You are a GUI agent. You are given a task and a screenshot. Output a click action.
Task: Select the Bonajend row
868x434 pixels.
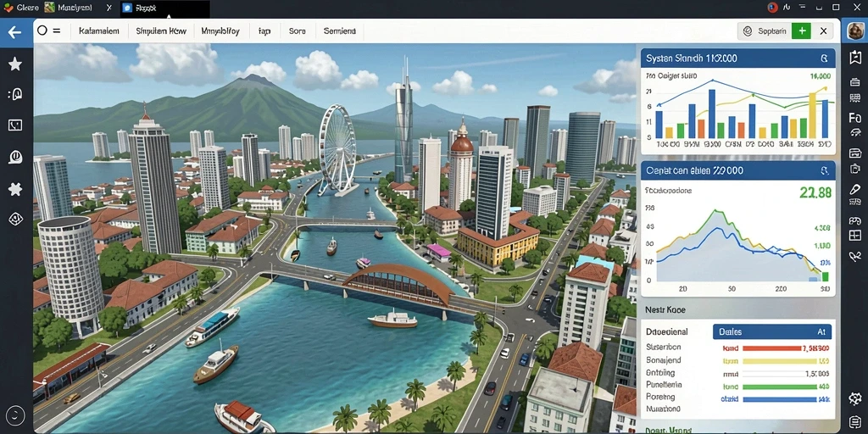point(738,360)
